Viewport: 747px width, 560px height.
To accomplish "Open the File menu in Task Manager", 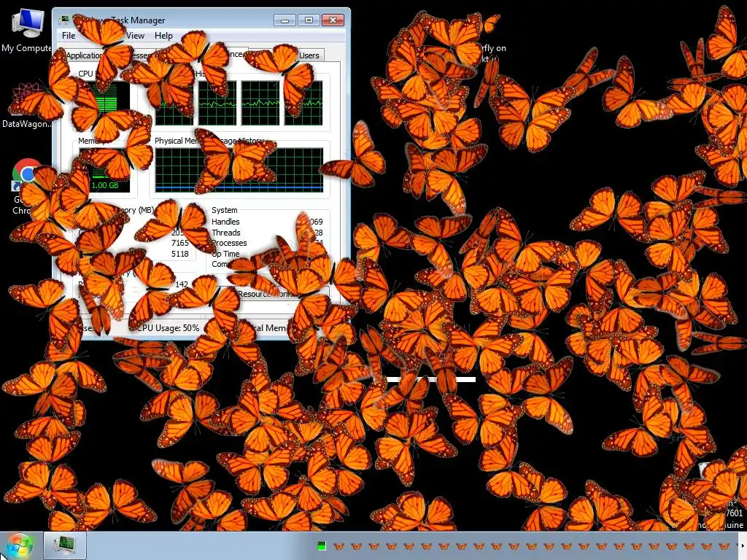I will (69, 36).
